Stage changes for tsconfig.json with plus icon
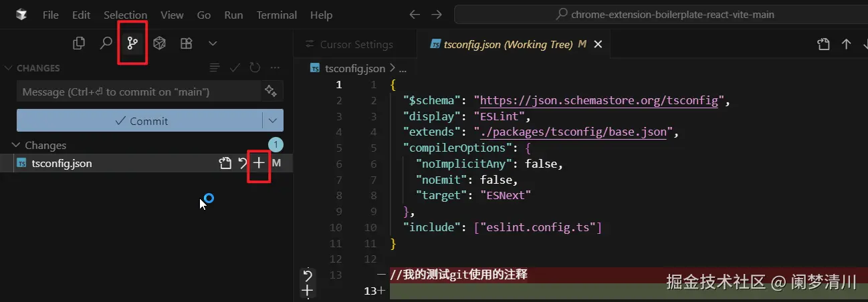This screenshot has height=302, width=868. tap(259, 163)
